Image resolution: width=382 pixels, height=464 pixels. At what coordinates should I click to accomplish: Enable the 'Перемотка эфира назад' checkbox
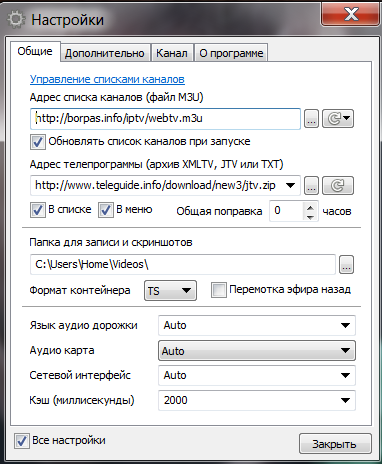[x=219, y=290]
